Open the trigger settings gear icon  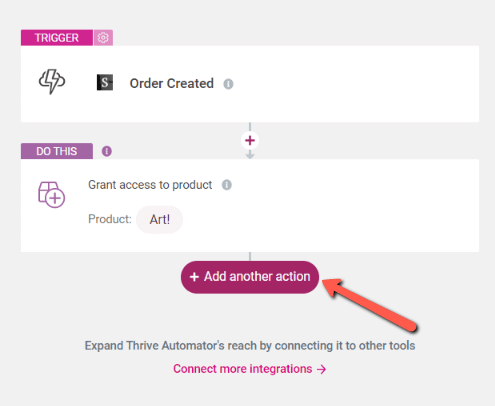(x=103, y=38)
